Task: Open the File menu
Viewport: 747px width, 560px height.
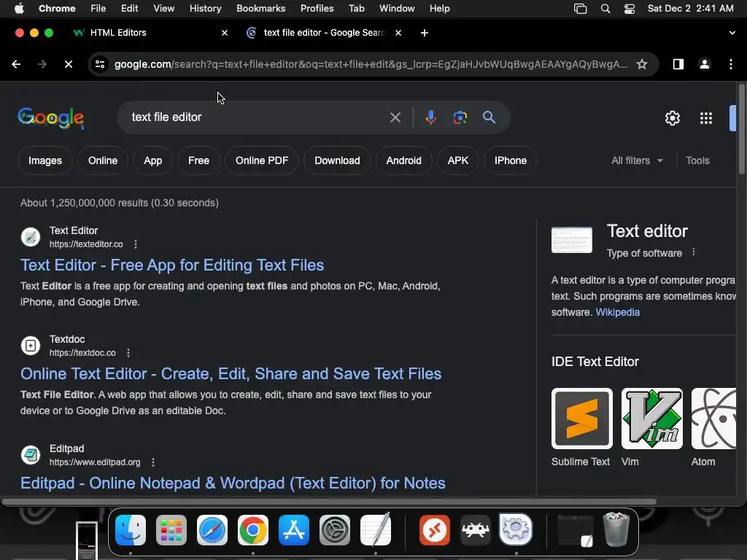Action: [98, 9]
